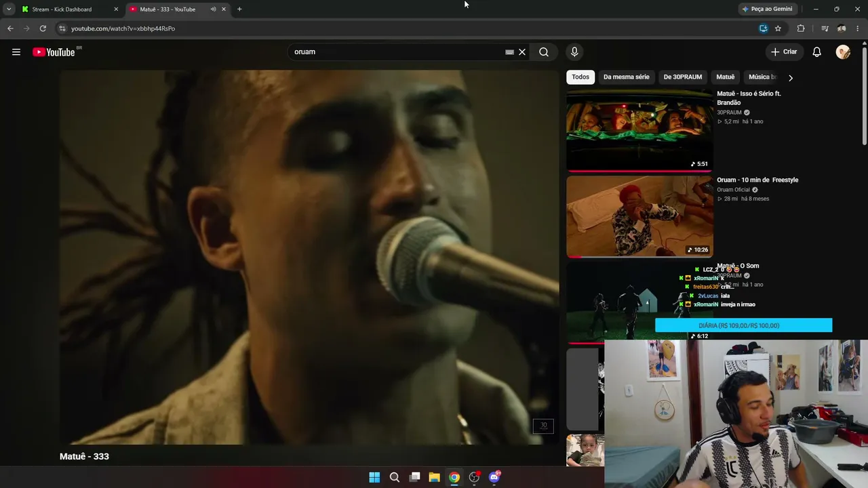Screen dimensions: 868x488
Task: Open the 30PRAUM channel under Isso é Sério
Action: point(729,113)
